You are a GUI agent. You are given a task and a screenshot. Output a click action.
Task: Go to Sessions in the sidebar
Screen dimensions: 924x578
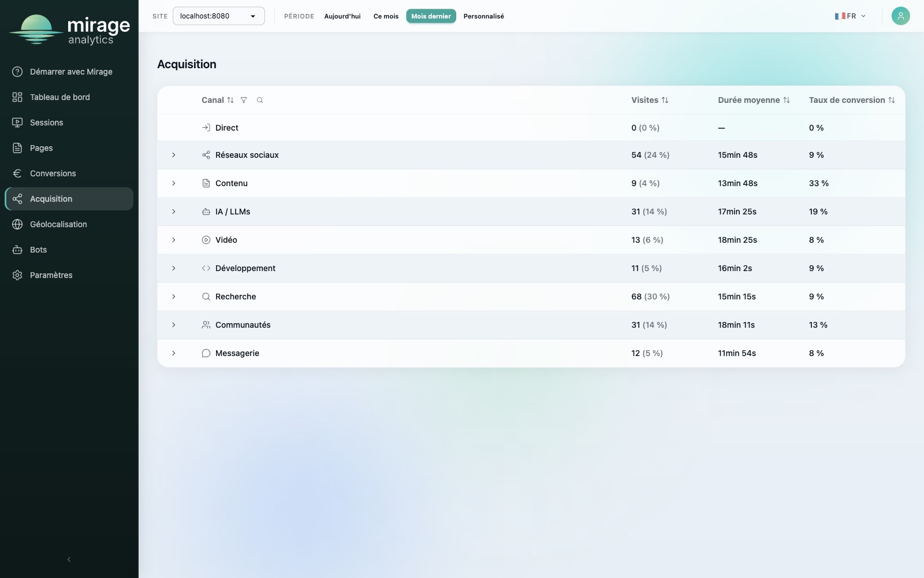point(69,123)
